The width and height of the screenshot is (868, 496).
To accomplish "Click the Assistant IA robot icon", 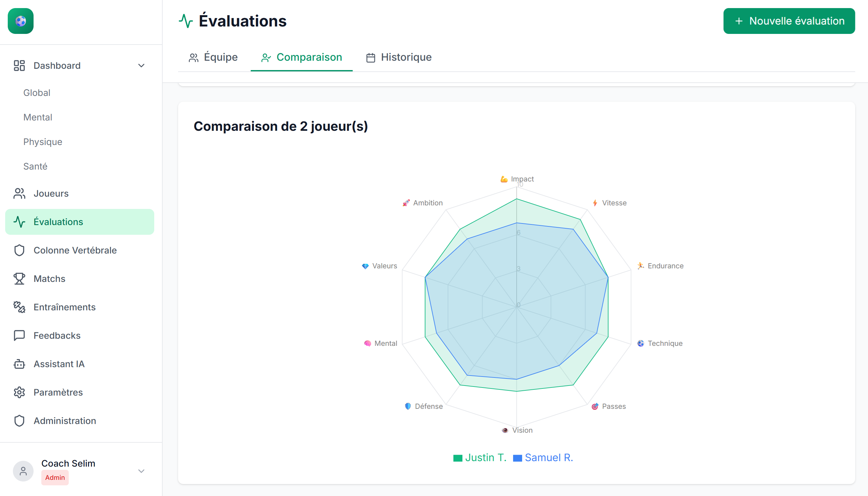I will pyautogui.click(x=19, y=364).
